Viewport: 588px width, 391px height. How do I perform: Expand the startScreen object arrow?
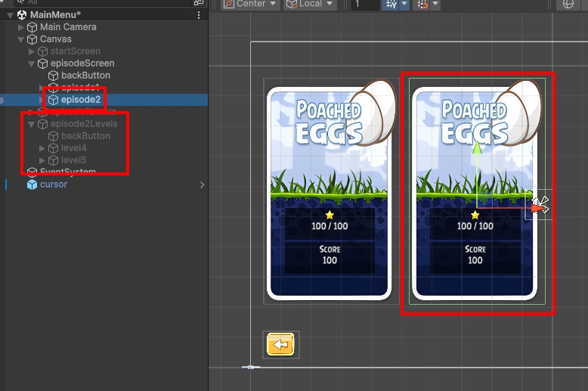(x=32, y=51)
